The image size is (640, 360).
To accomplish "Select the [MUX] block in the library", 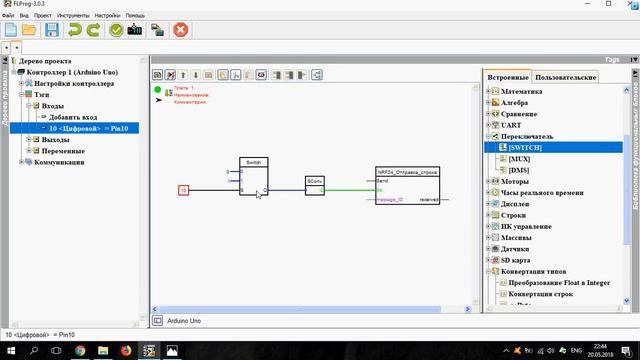I will 519,159.
